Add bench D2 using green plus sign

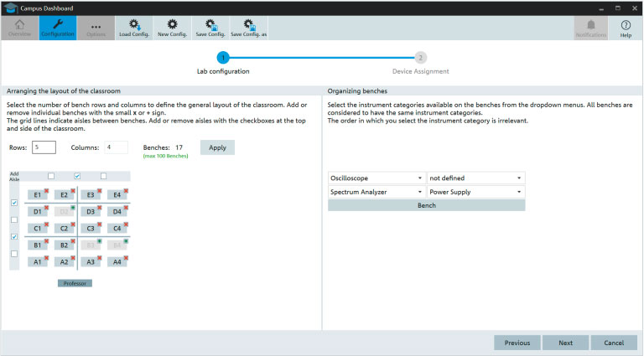tap(74, 208)
